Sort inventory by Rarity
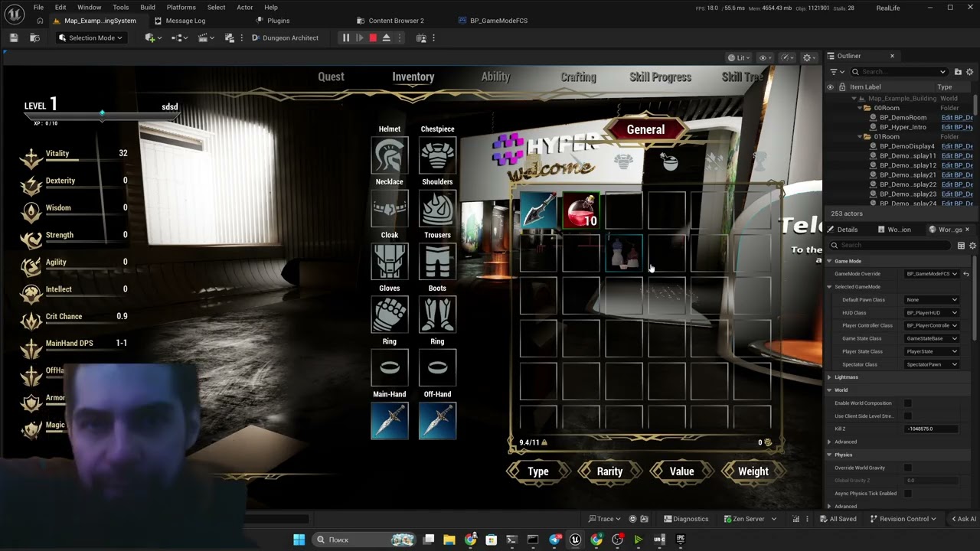980x551 pixels. coord(610,471)
